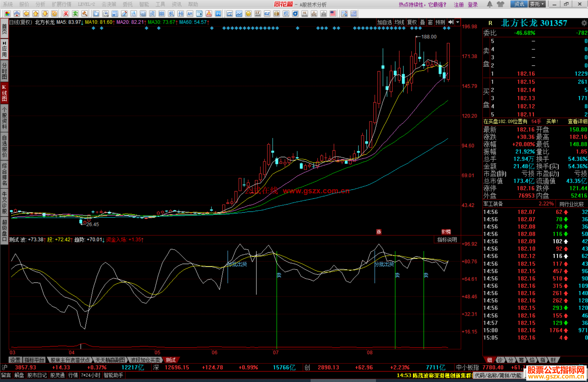Click the notification bell icon
588x382 pixels.
point(489,4)
